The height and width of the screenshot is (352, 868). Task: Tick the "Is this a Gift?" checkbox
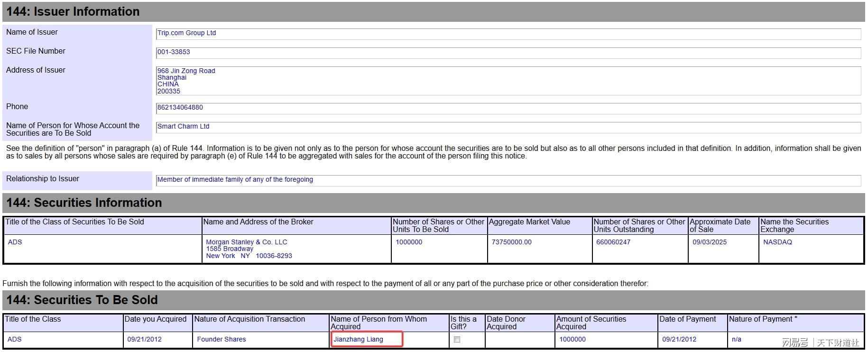coord(457,340)
